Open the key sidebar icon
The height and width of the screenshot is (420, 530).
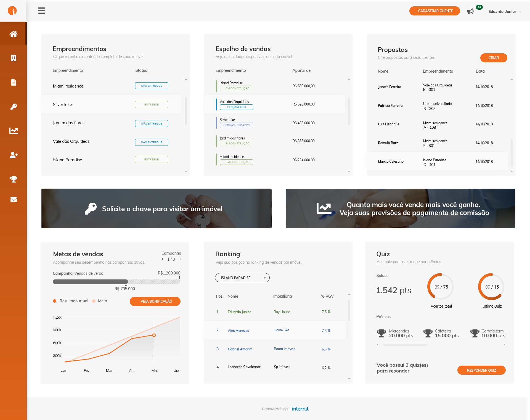(x=13, y=107)
